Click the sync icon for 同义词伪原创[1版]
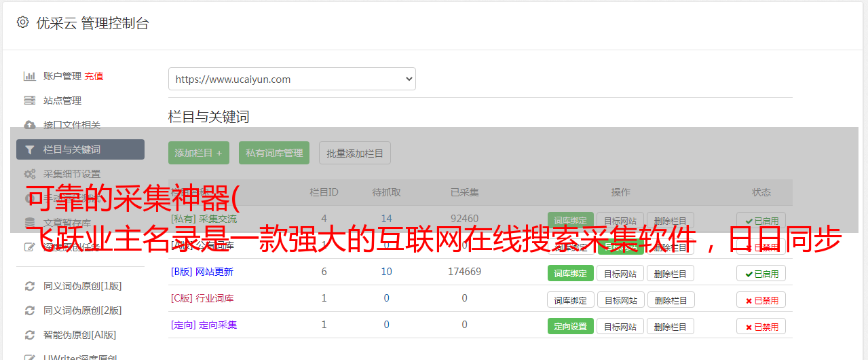 tap(29, 286)
